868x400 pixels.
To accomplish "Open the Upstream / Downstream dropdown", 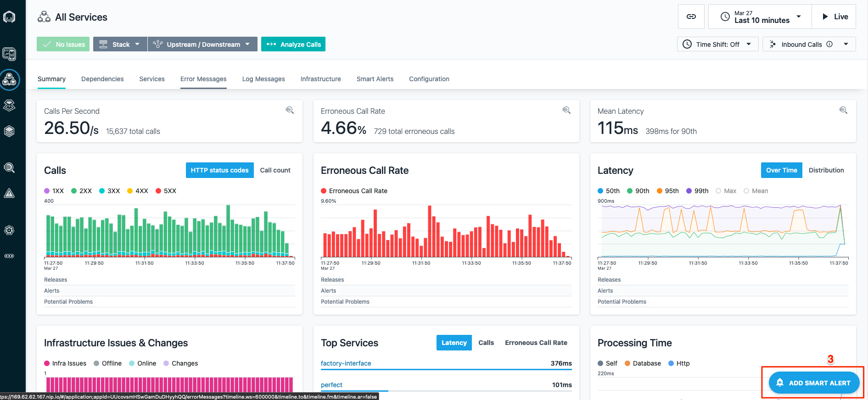I will pyautogui.click(x=202, y=44).
